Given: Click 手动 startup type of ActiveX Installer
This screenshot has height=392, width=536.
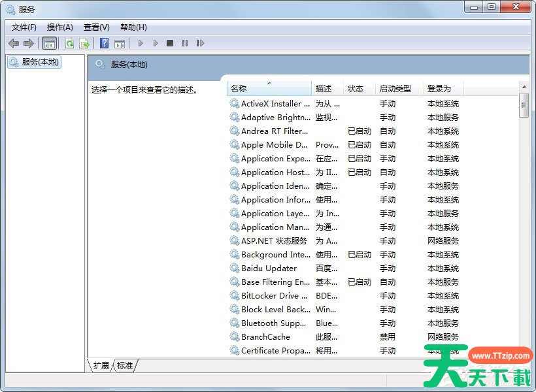Looking at the screenshot, I should click(x=388, y=104).
